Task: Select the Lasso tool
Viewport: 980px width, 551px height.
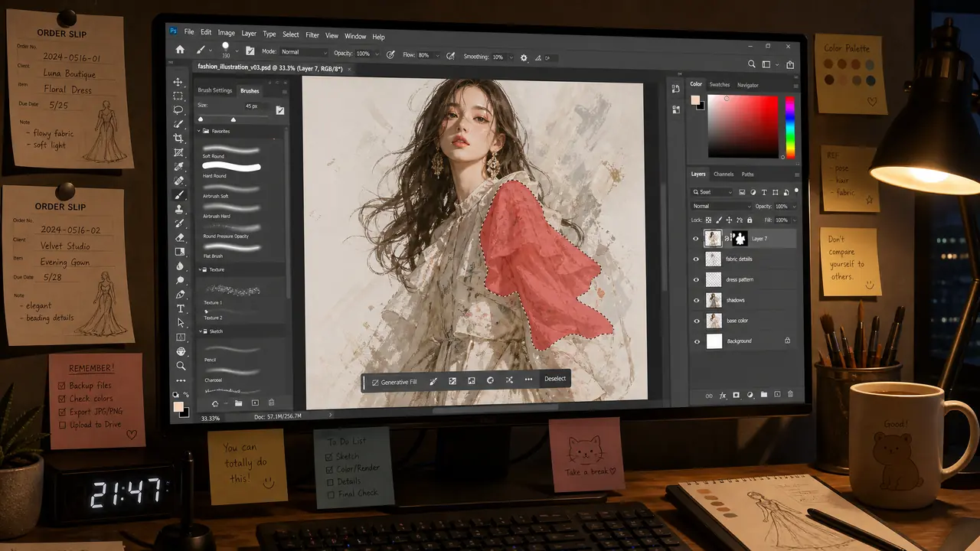Action: click(178, 109)
